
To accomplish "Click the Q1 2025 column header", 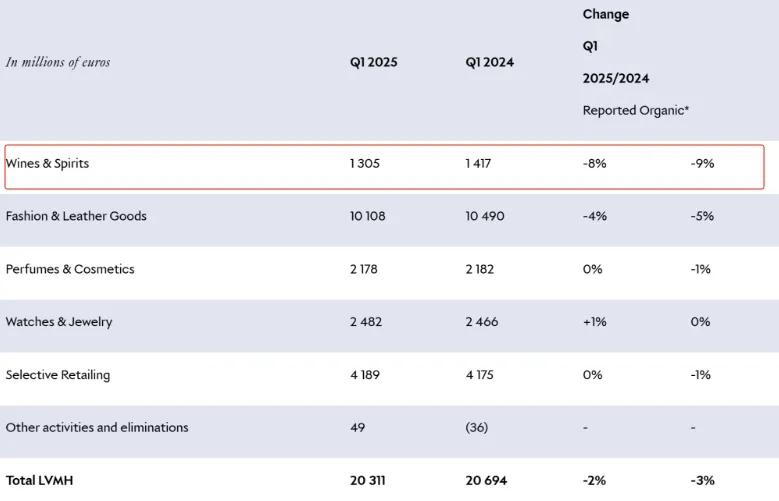I will pyautogui.click(x=373, y=62).
